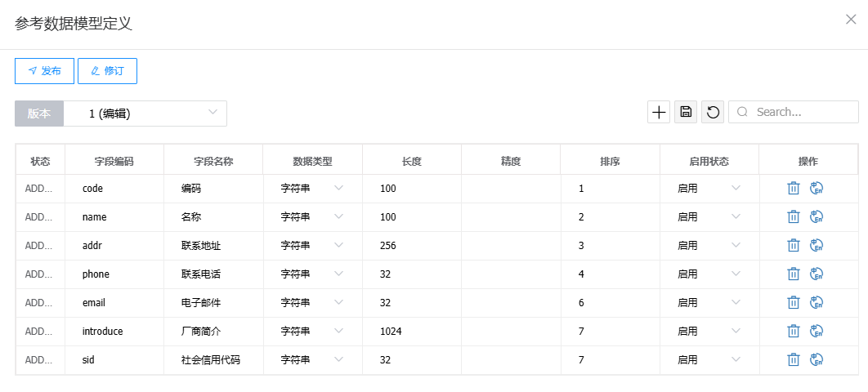Viewport: 868px width, 392px height.
Task: Delete the phone field row
Action: click(x=793, y=274)
